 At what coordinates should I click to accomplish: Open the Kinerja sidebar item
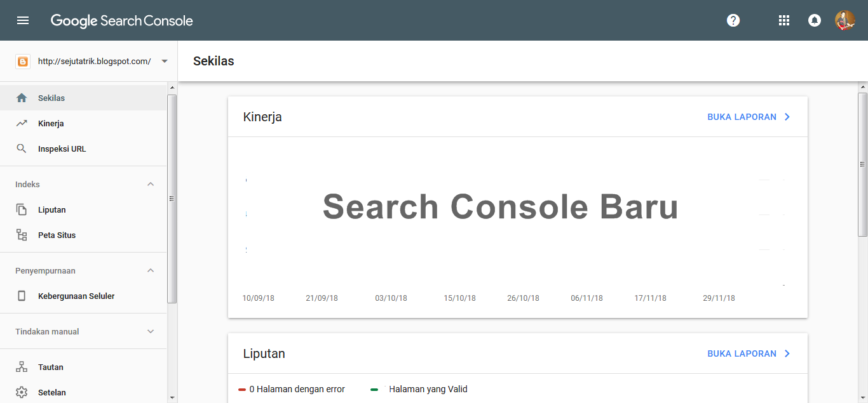click(51, 123)
